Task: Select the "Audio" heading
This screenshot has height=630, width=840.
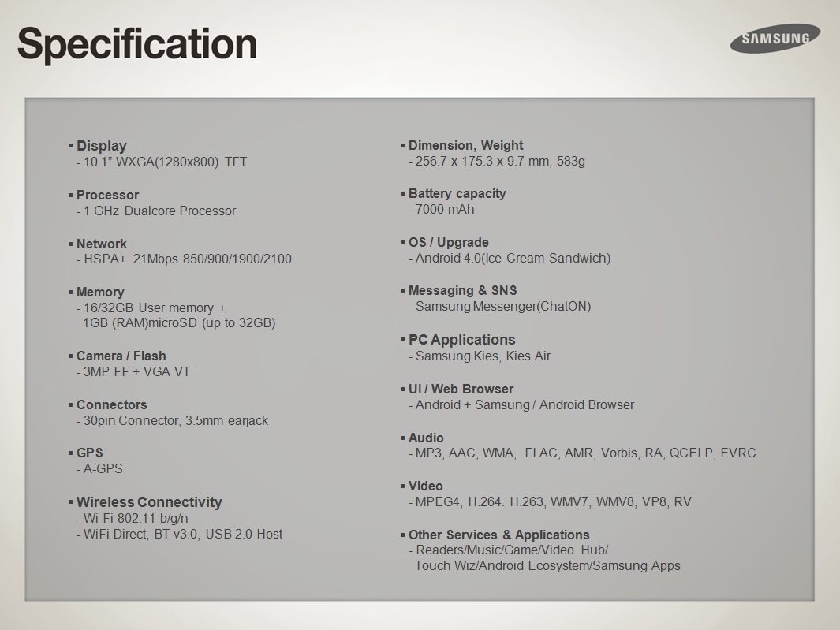Action: tap(426, 438)
